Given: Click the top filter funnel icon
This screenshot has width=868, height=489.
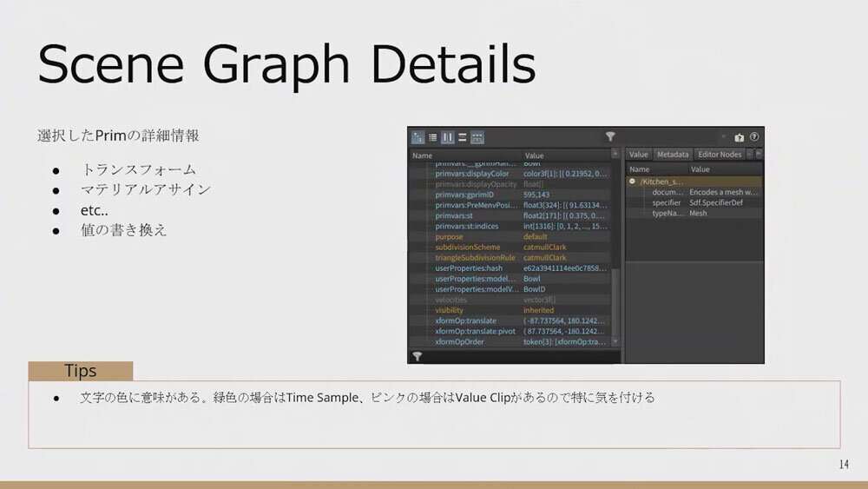Looking at the screenshot, I should (611, 137).
